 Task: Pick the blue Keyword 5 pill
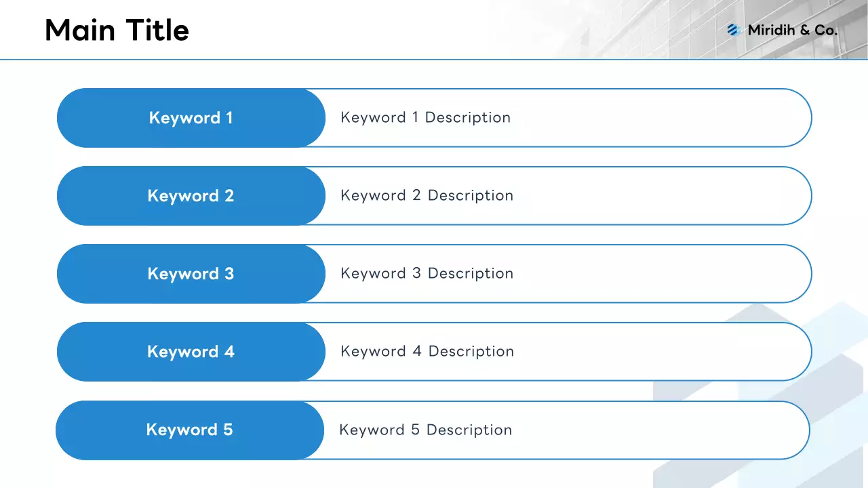pos(189,430)
